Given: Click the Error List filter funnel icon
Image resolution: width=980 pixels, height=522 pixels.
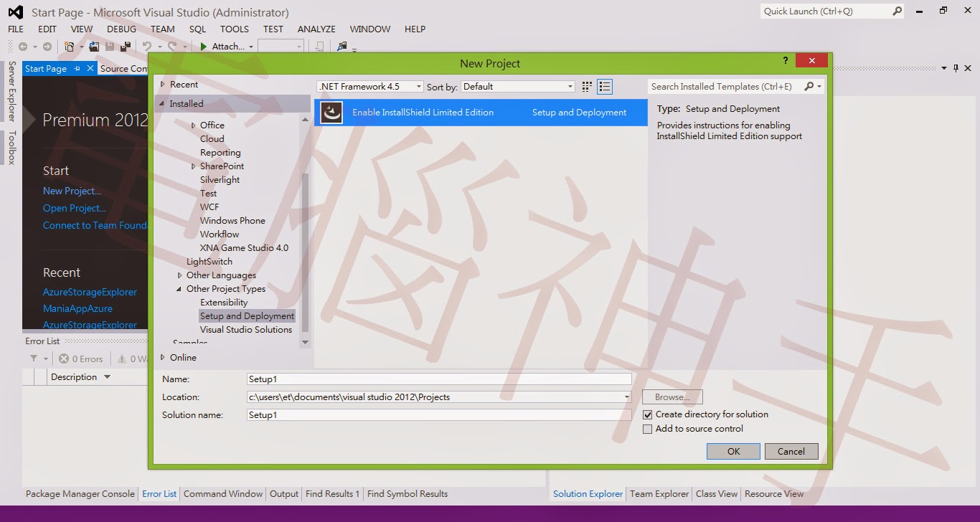Looking at the screenshot, I should pos(34,359).
